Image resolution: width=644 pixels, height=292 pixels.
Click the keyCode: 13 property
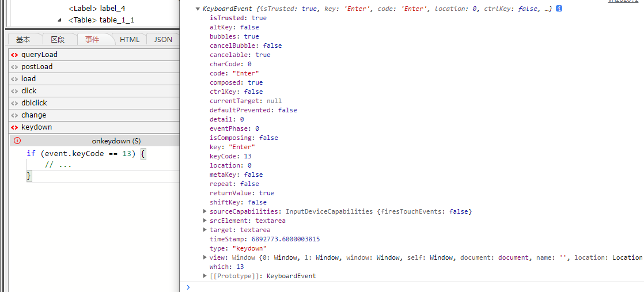(x=230, y=156)
